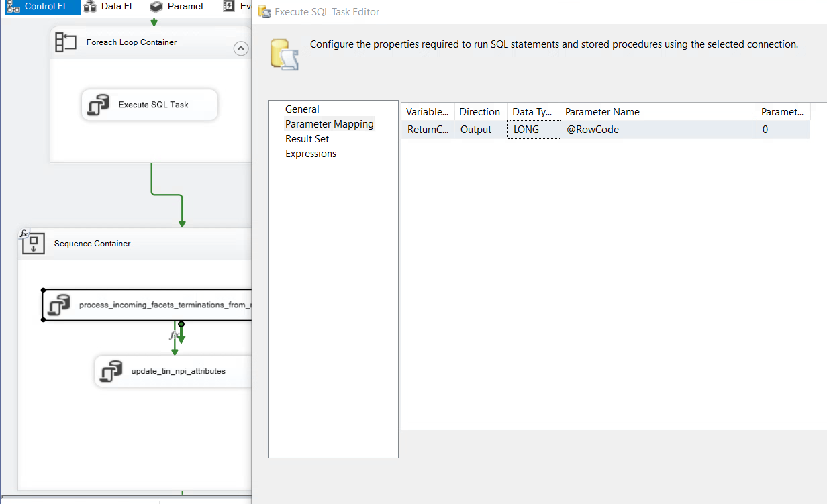Click the process_incoming_facets_terminations task icon

coord(59,305)
